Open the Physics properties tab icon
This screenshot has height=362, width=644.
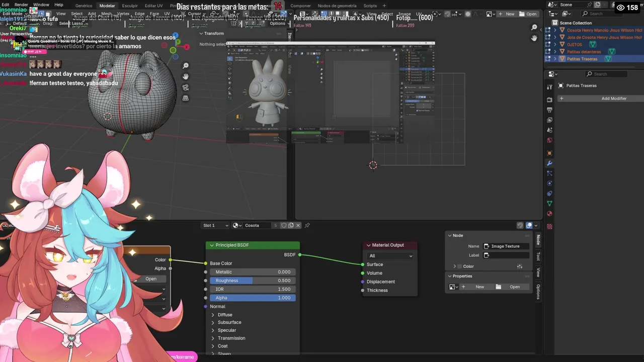549,183
